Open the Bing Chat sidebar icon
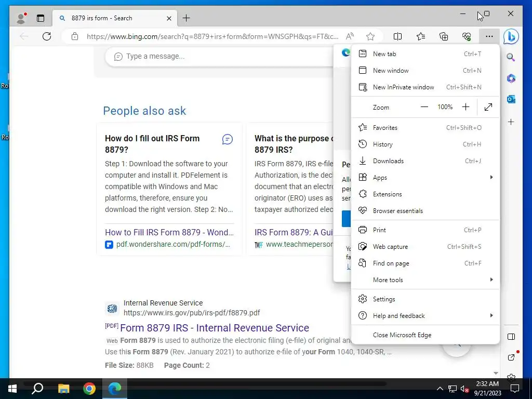Screen dimensions: 532x399 [511, 36]
